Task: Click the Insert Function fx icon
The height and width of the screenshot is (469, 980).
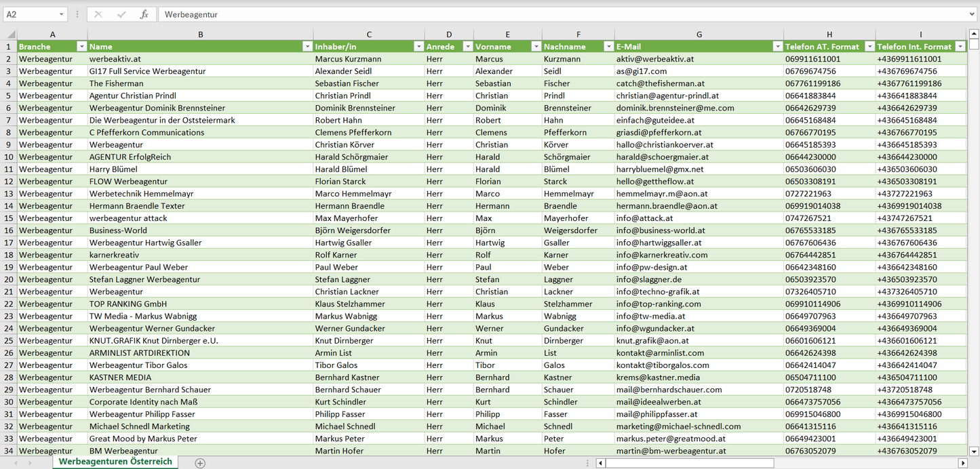Action: (144, 14)
